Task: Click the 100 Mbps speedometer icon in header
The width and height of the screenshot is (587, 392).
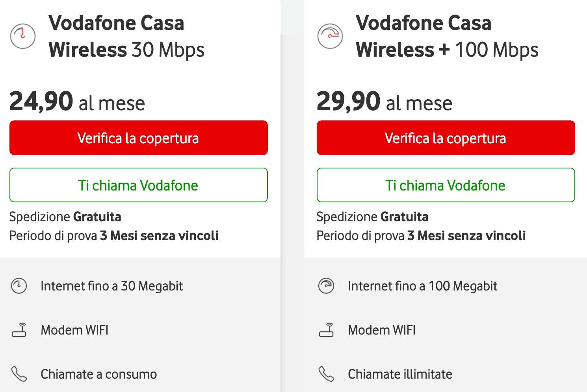Action: (330, 36)
